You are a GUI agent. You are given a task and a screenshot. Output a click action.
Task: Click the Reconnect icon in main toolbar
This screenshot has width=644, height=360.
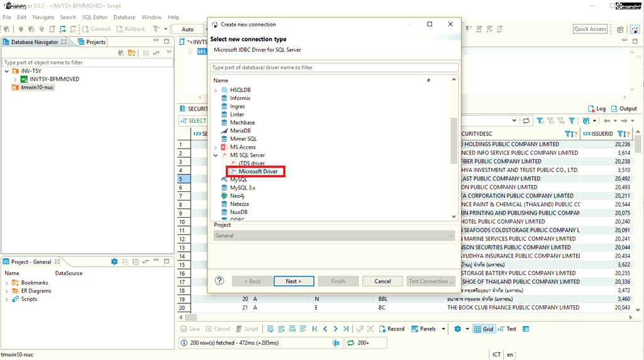[31, 29]
